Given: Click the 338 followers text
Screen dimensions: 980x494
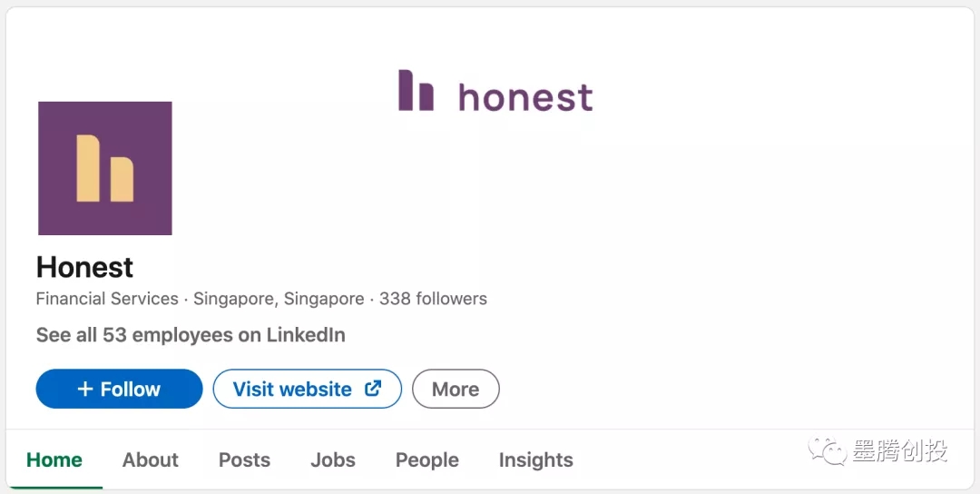Looking at the screenshot, I should click(433, 299).
